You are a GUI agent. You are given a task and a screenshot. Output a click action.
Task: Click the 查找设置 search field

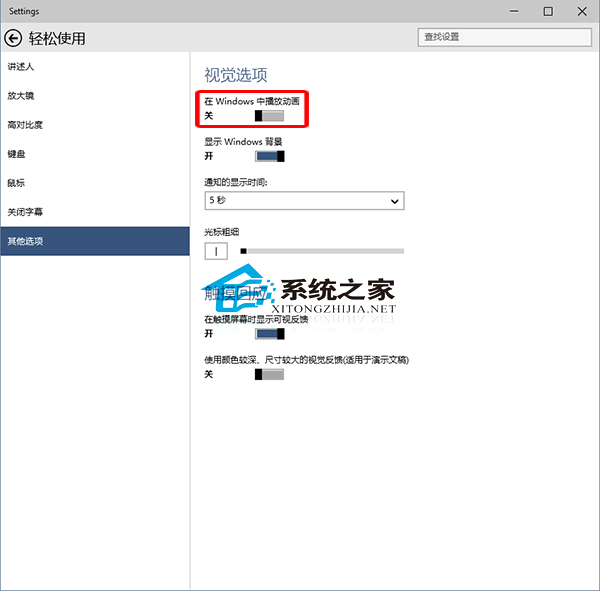pos(505,37)
